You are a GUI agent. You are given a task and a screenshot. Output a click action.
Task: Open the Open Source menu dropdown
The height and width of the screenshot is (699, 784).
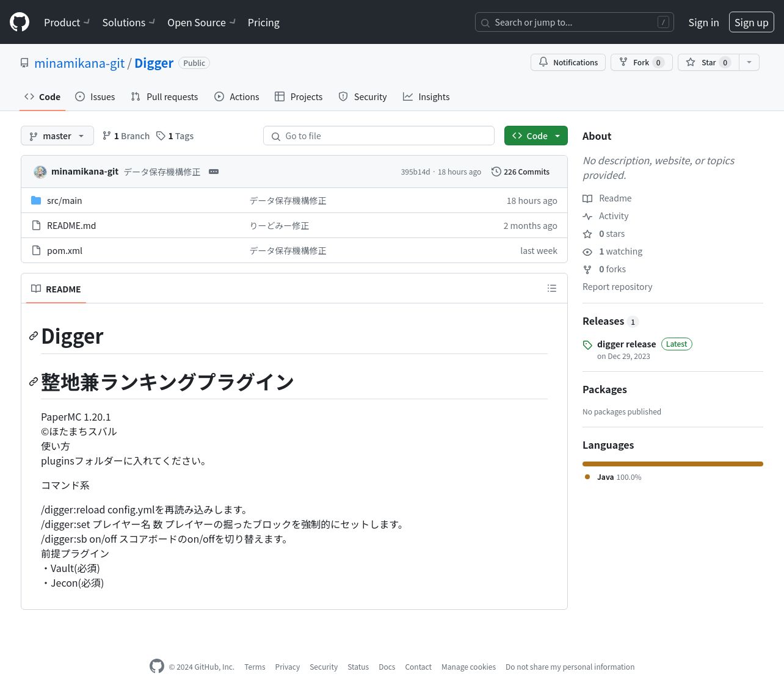pos(201,22)
